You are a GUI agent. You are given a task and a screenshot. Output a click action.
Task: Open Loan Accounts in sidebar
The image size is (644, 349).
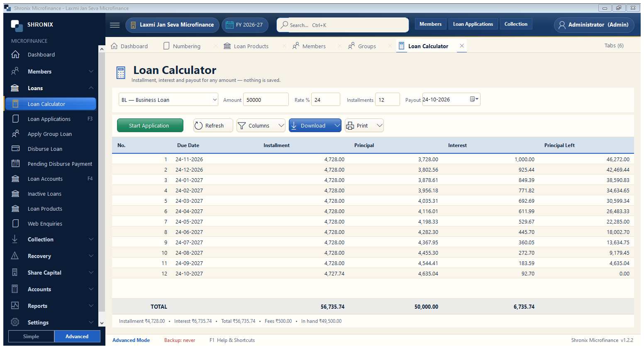click(x=50, y=179)
